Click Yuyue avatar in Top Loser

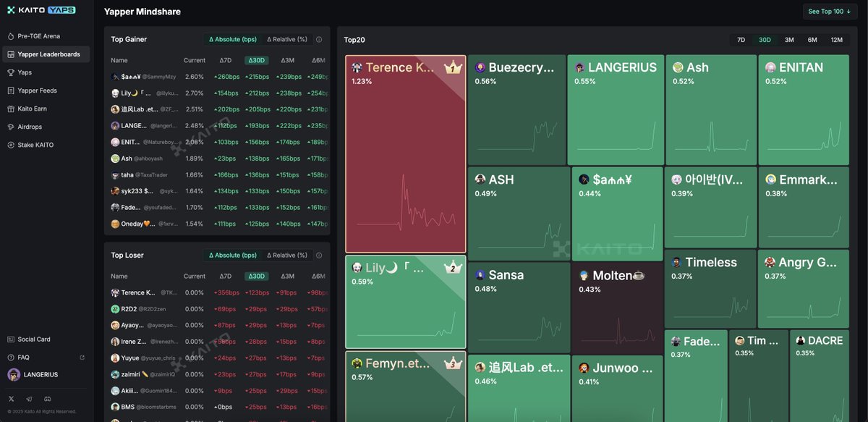pyautogui.click(x=115, y=358)
